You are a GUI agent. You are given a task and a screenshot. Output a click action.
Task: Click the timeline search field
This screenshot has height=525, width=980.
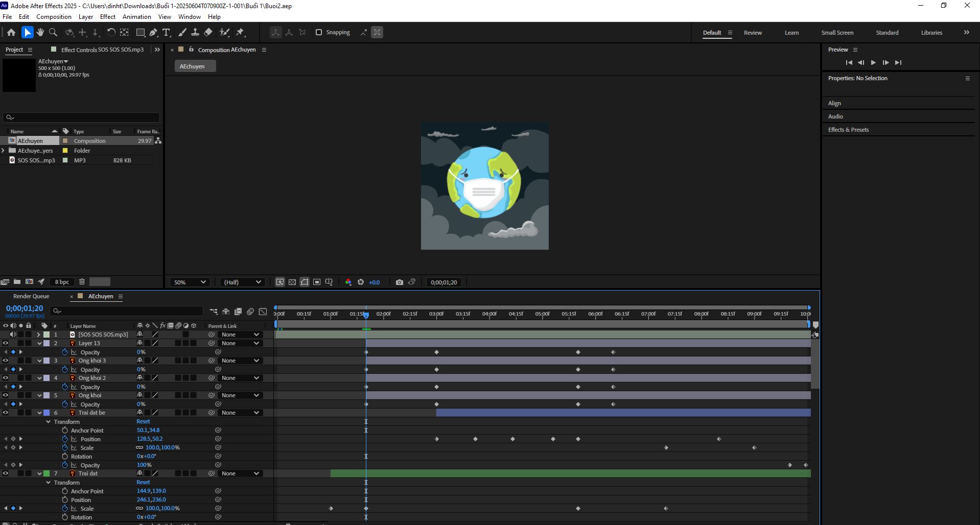(x=127, y=311)
